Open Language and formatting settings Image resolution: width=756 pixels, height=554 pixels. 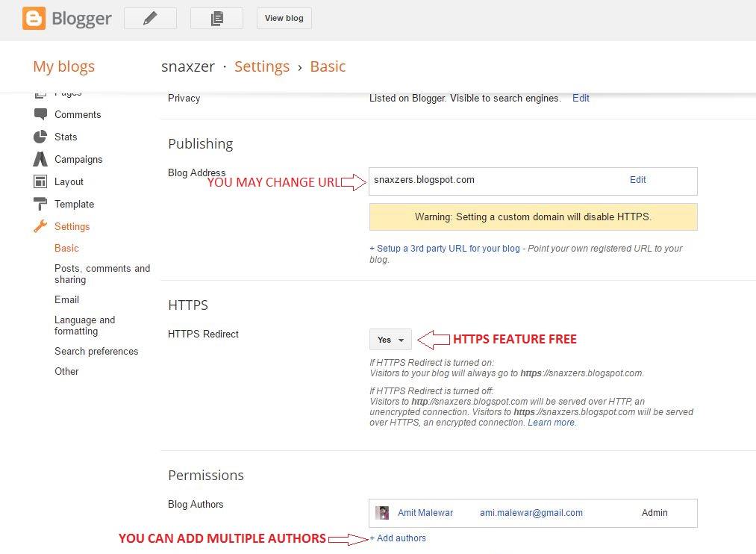(85, 326)
